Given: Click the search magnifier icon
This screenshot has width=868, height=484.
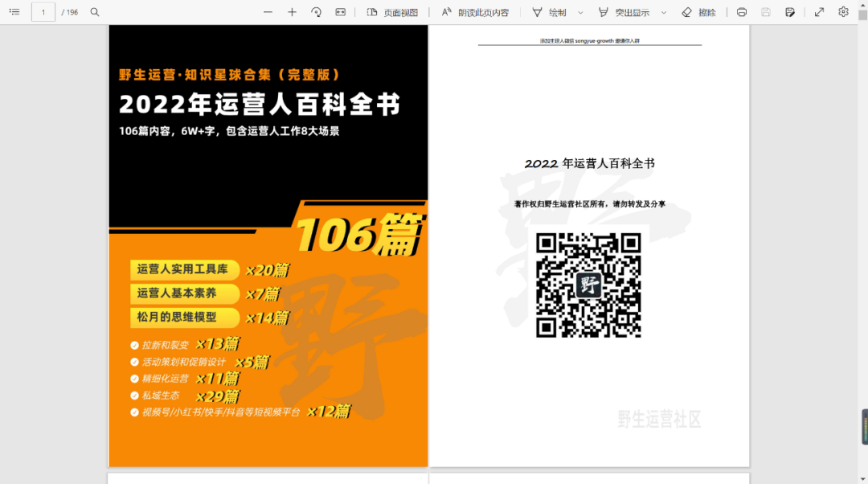Looking at the screenshot, I should click(x=95, y=11).
